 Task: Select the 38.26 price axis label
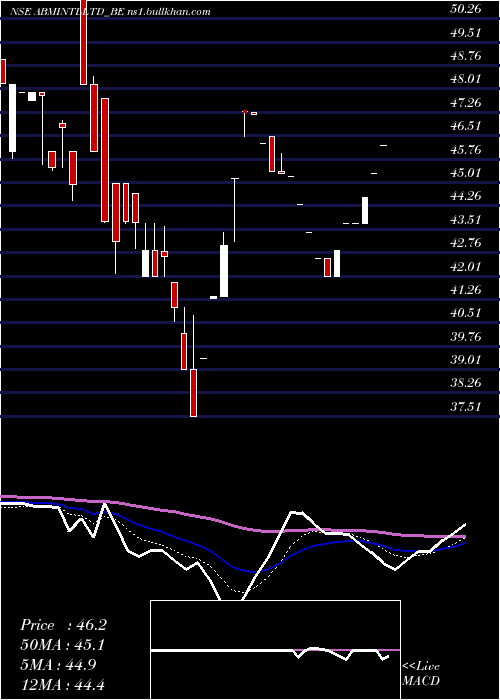click(465, 383)
